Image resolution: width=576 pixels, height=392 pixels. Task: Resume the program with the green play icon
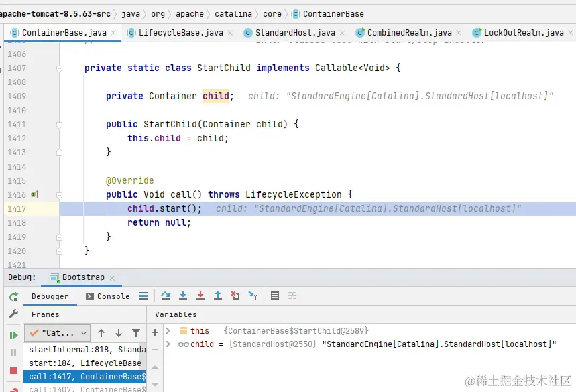(x=13, y=335)
